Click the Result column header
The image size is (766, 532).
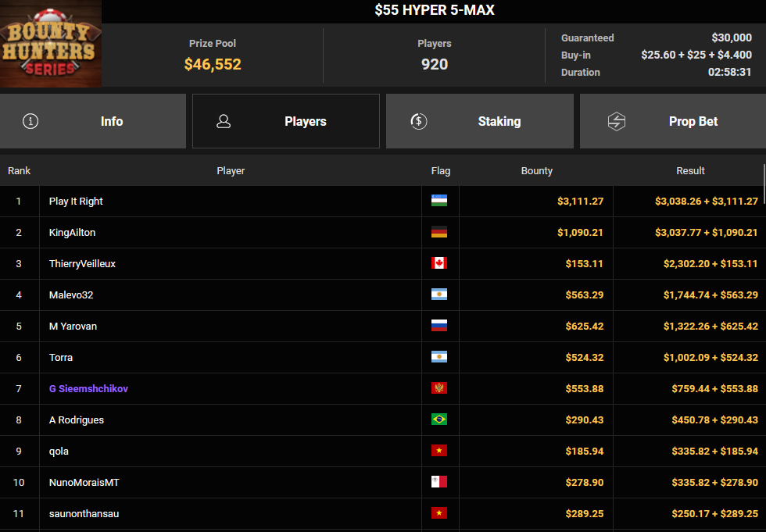pos(690,170)
